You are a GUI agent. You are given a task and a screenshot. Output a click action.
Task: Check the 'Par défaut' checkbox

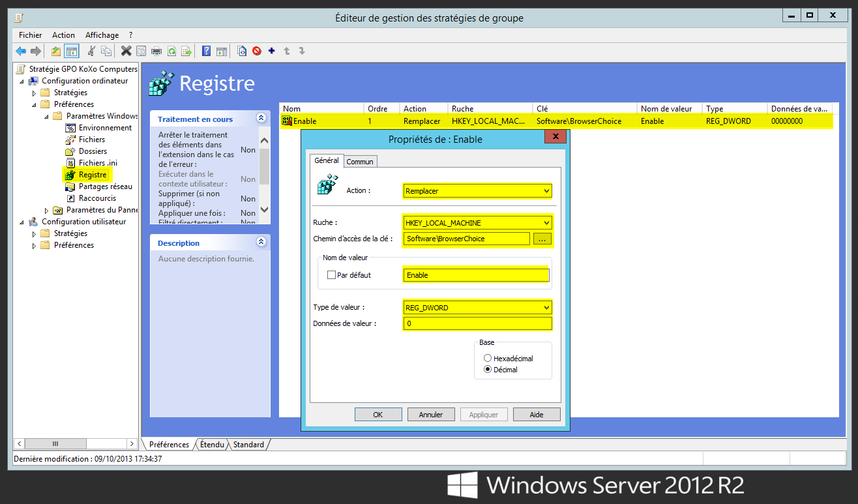tap(332, 275)
